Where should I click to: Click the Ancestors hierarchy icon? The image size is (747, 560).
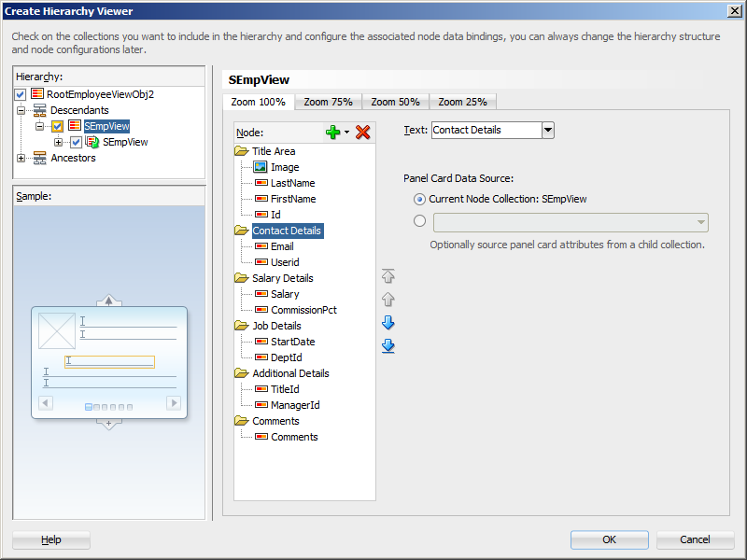pos(40,158)
